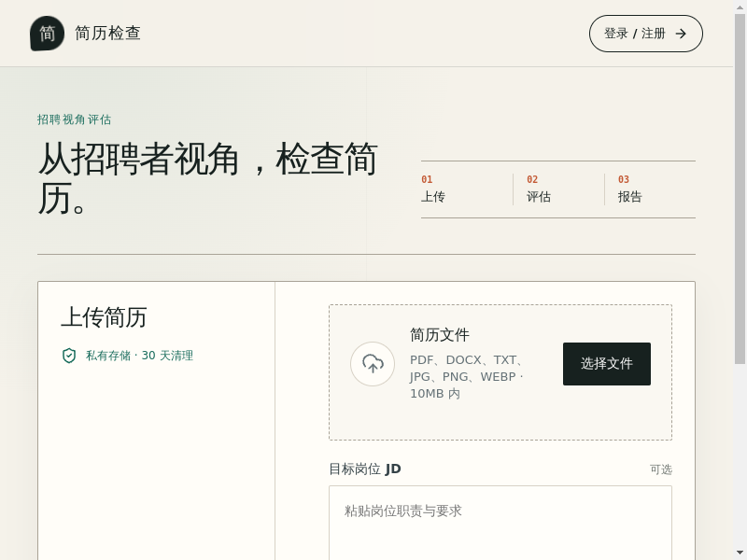Image resolution: width=747 pixels, height=560 pixels.
Task: Click the page vertical scrollbar thumb
Action: coord(740,189)
